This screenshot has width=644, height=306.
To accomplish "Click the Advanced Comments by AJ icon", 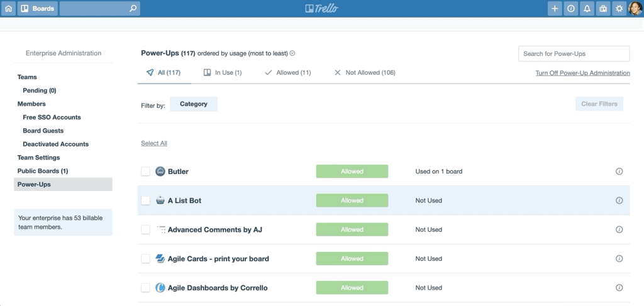I will coord(160,230).
